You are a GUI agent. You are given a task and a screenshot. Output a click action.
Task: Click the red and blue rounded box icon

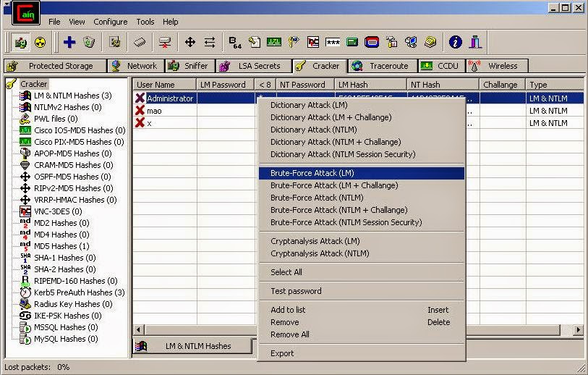[372, 42]
